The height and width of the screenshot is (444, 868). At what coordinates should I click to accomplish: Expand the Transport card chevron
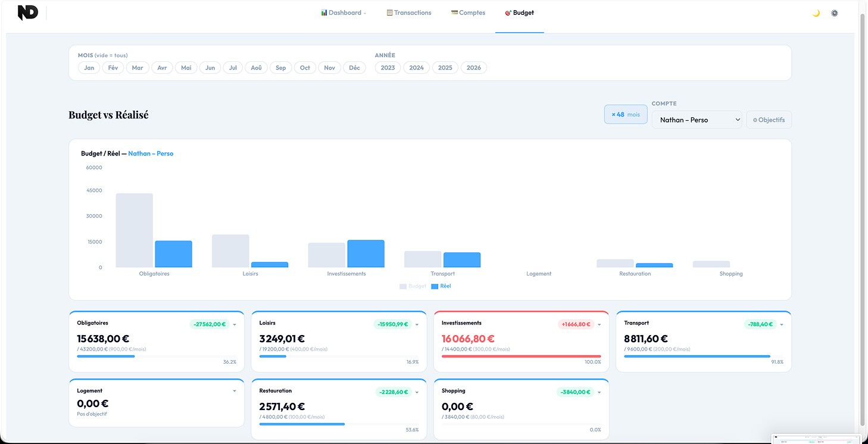782,324
